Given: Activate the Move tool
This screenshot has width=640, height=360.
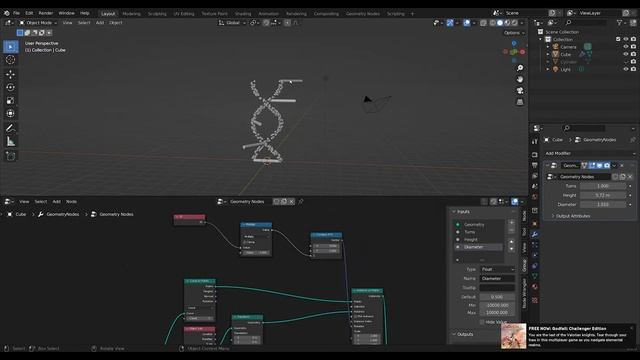Looking at the screenshot, I should coord(11,74).
